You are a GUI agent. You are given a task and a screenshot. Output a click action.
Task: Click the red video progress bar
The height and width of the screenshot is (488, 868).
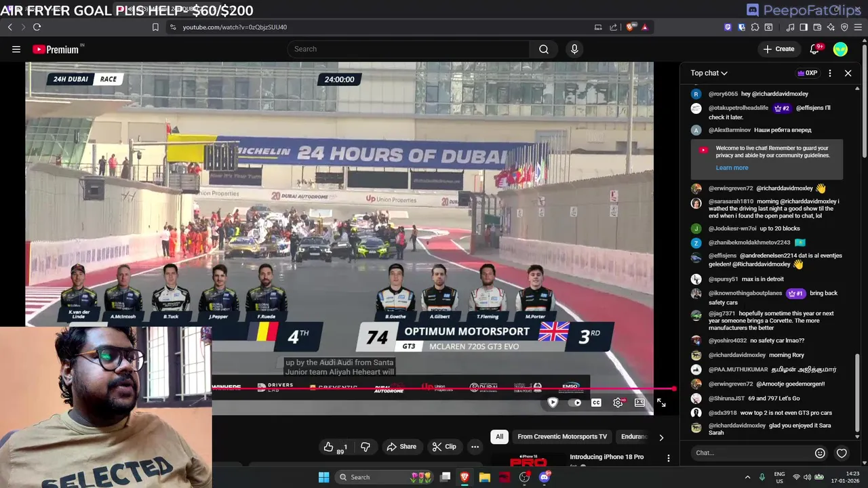pyautogui.click(x=444, y=389)
